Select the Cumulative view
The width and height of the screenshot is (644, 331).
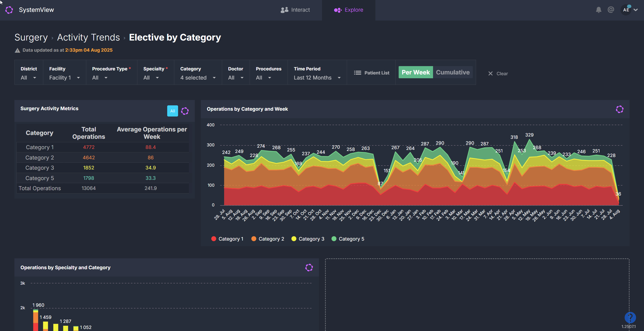coord(453,72)
